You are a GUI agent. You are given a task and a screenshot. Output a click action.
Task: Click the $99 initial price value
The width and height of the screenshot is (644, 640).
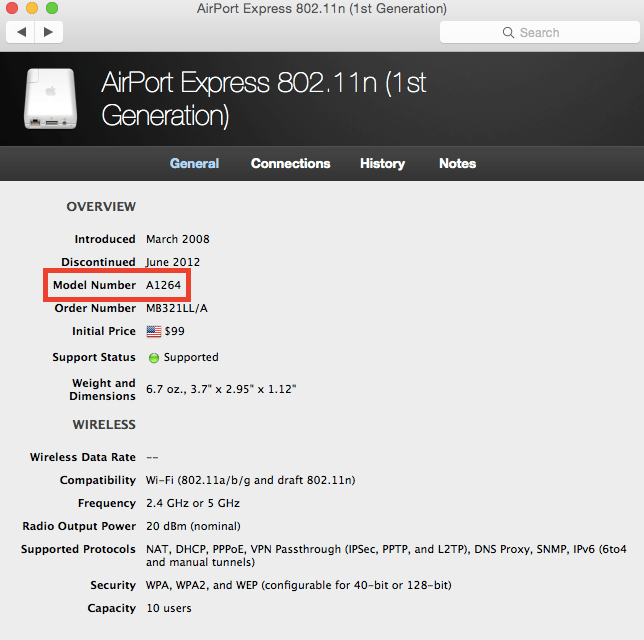175,331
